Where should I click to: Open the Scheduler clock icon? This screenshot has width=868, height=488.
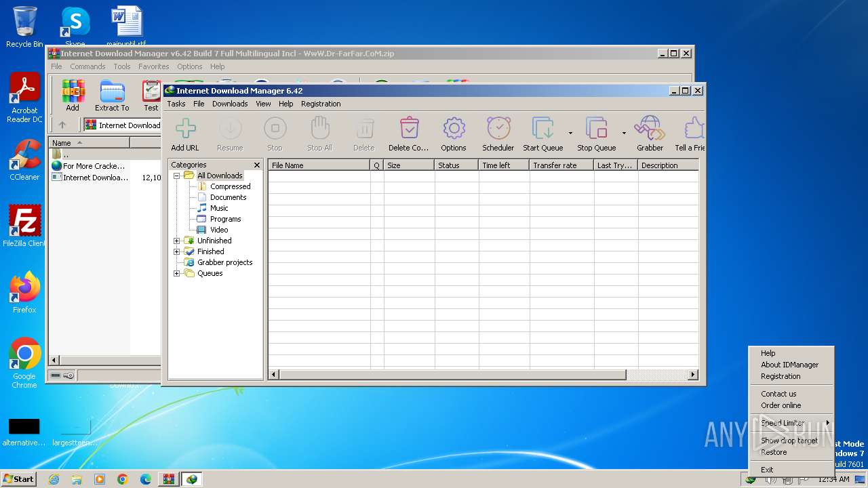tap(498, 128)
